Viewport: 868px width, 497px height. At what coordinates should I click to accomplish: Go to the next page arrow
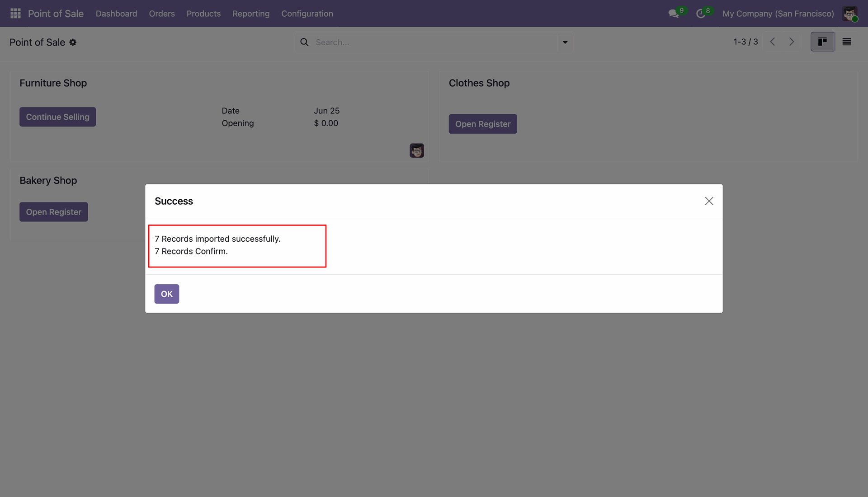pyautogui.click(x=792, y=42)
